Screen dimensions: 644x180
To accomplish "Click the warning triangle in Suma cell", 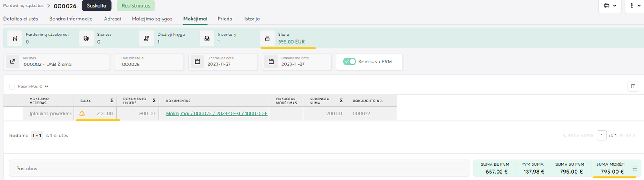I will click(82, 113).
